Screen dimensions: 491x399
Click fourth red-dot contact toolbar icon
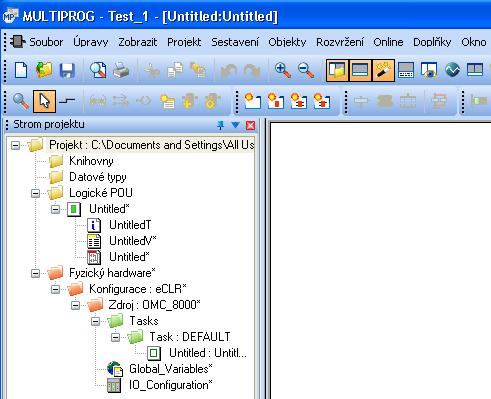click(322, 101)
